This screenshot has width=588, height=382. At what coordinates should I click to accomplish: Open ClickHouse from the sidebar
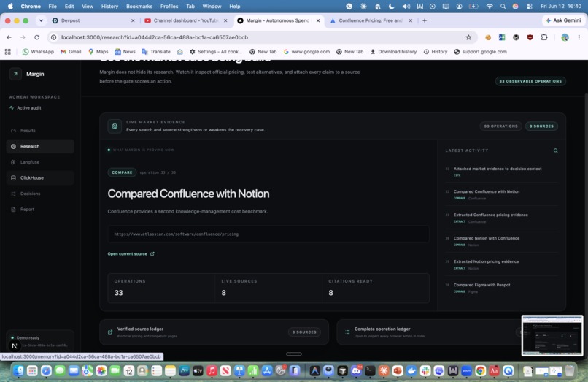click(x=40, y=178)
